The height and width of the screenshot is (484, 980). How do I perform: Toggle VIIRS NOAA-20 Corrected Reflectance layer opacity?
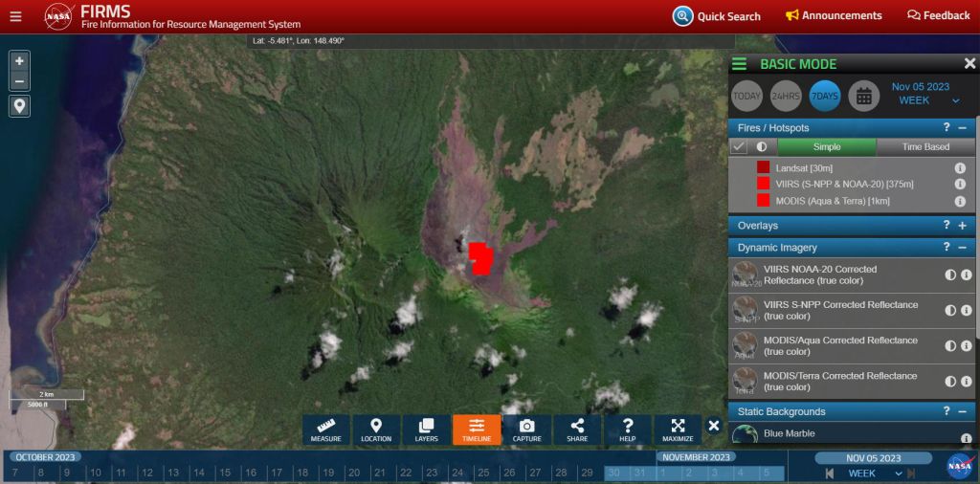[950, 275]
